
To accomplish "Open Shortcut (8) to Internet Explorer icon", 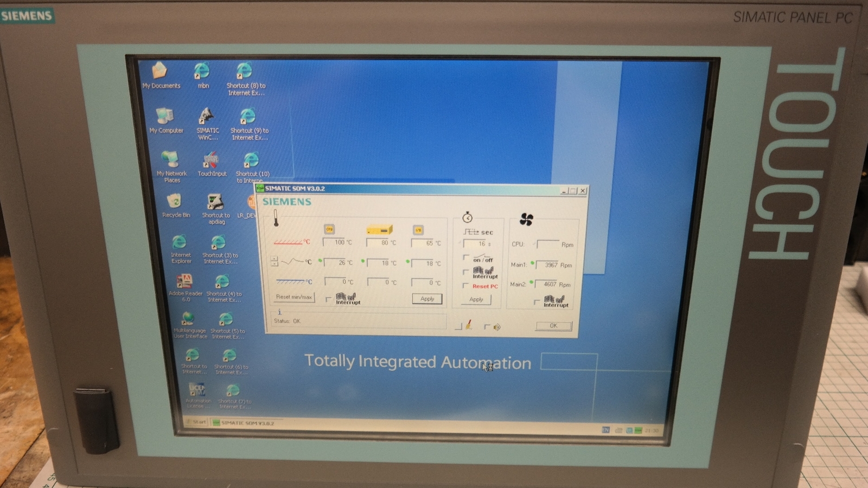I will 246,79.
